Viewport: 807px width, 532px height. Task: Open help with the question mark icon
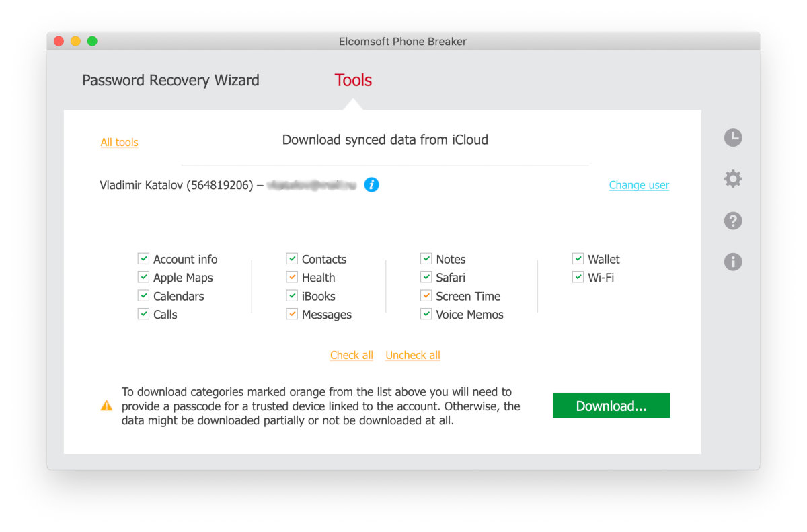733,221
